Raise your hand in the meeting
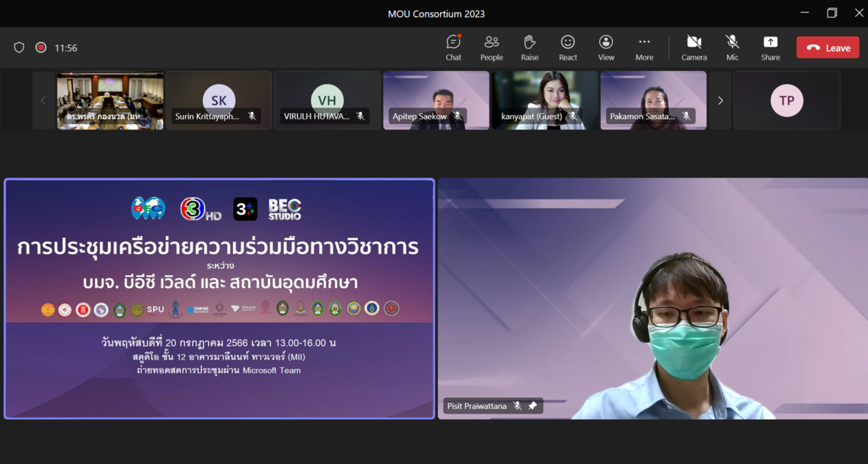Screen dimensions: 868x464 click(529, 47)
